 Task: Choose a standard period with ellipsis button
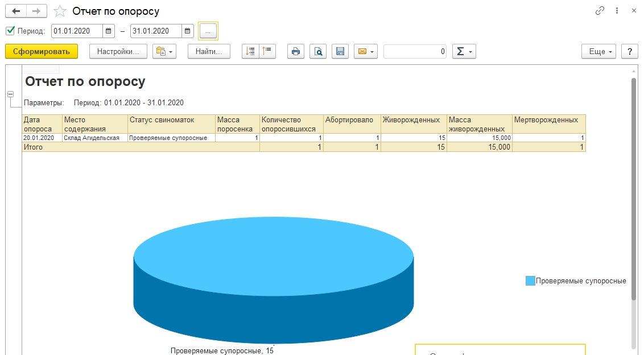pyautogui.click(x=208, y=31)
